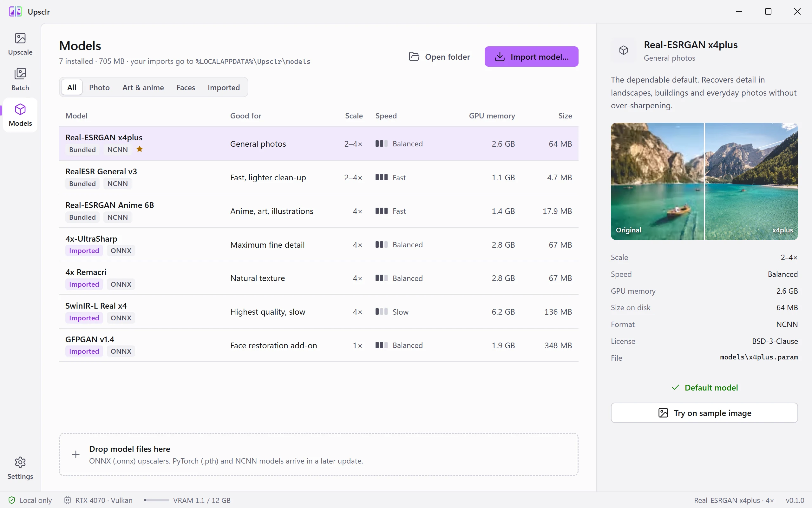Image resolution: width=812 pixels, height=508 pixels.
Task: Click the Import model... button
Action: click(532, 57)
